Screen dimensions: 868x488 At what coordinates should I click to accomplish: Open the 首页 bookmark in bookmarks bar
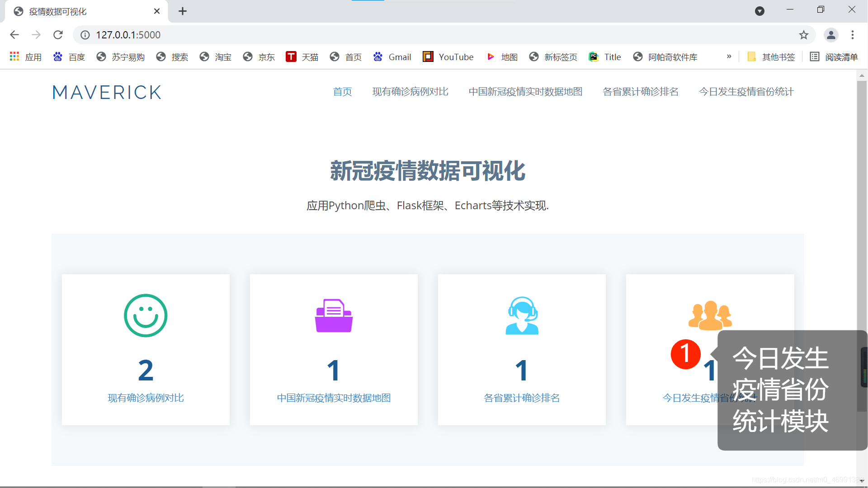pos(346,57)
